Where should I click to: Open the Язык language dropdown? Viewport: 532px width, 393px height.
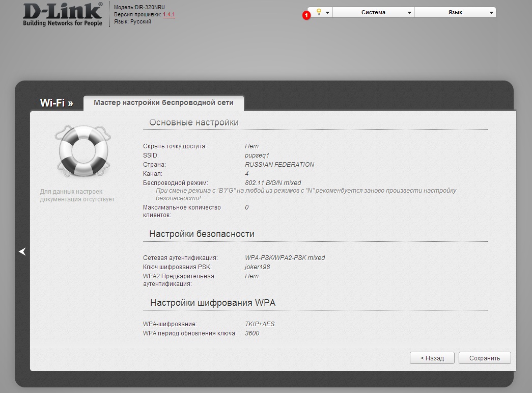point(455,12)
